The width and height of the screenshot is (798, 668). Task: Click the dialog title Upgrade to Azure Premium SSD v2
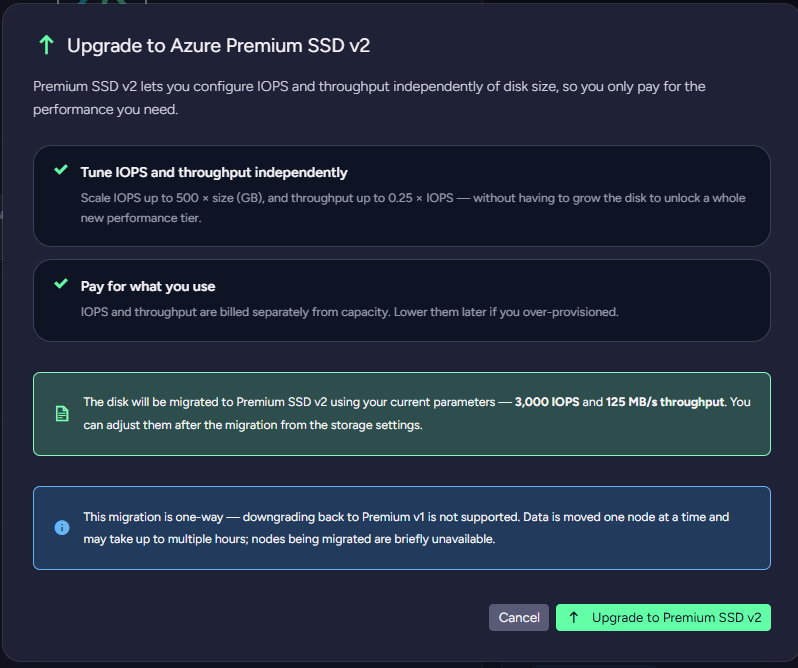[218, 46]
